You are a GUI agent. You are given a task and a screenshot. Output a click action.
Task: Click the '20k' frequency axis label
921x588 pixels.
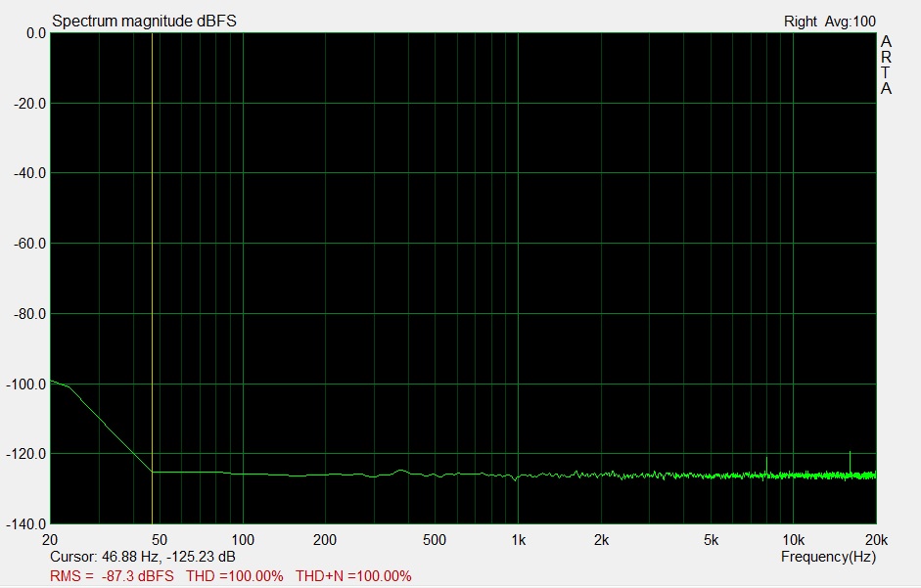(x=876, y=540)
